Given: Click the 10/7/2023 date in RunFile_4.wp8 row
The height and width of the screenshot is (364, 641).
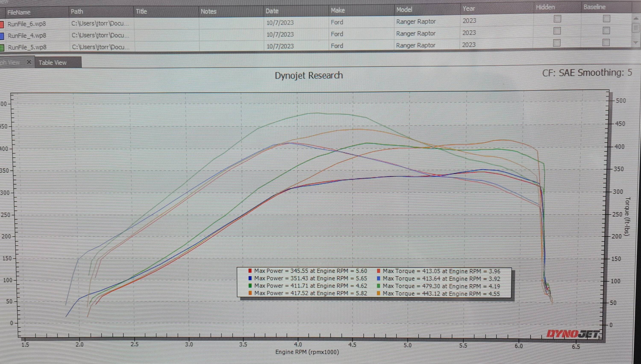Looking at the screenshot, I should tap(280, 35).
